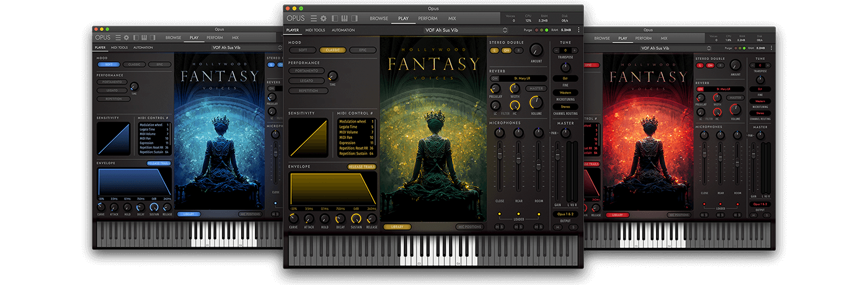Click blue Library button in left window
This screenshot has height=285, width=868.
[188, 214]
